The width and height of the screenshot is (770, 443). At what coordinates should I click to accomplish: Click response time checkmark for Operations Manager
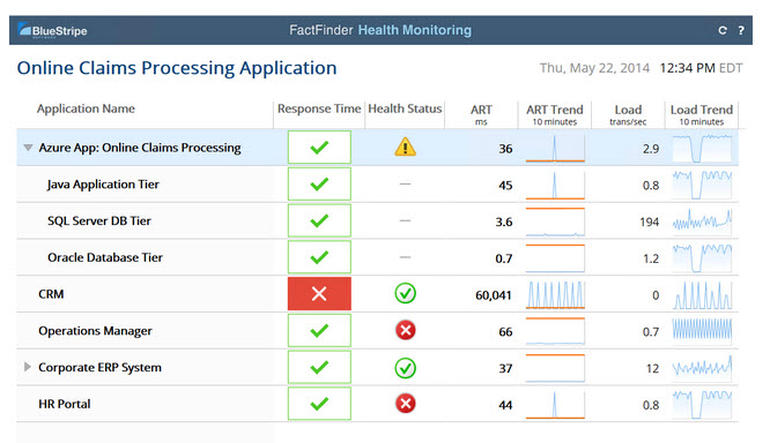[319, 331]
